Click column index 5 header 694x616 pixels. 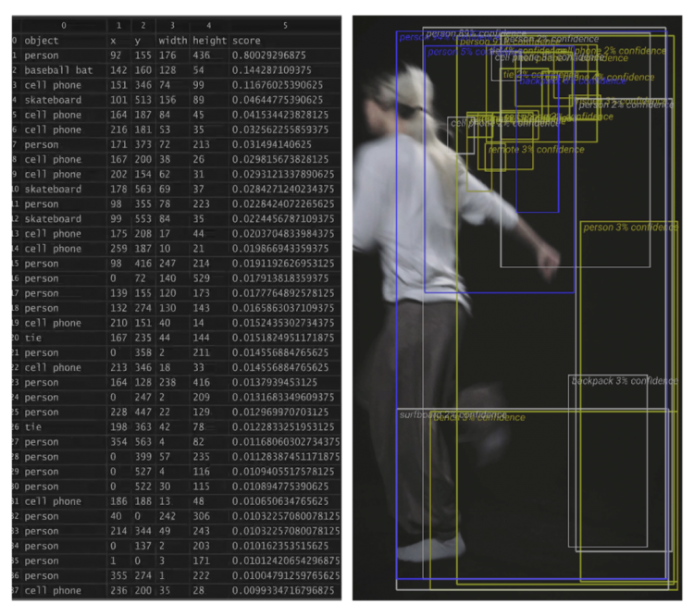pyautogui.click(x=285, y=26)
